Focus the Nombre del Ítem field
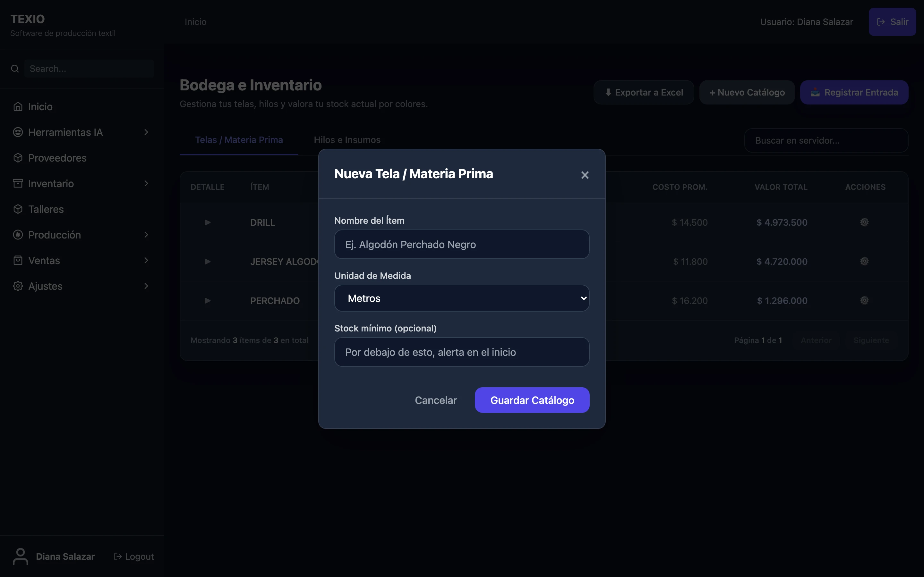Screen dimensions: 924x577 (x=462, y=244)
